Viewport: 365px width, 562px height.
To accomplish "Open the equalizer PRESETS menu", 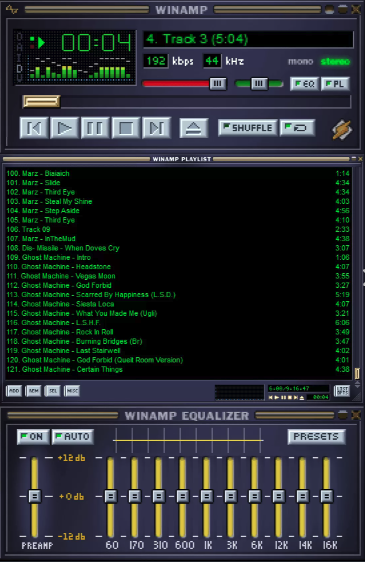I will pyautogui.click(x=316, y=437).
